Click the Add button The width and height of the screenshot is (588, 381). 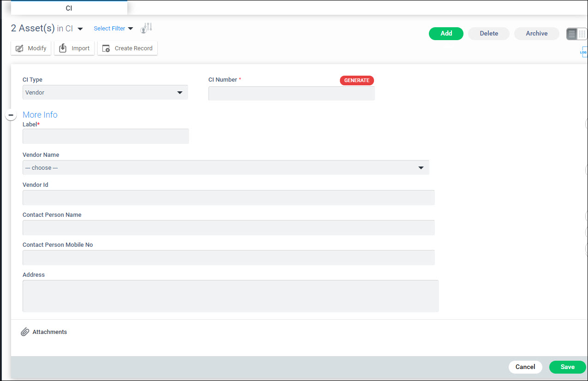pos(445,33)
